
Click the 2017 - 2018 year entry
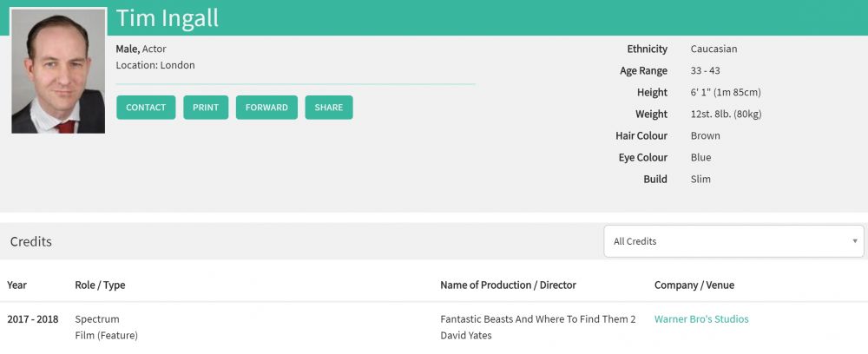tap(33, 319)
